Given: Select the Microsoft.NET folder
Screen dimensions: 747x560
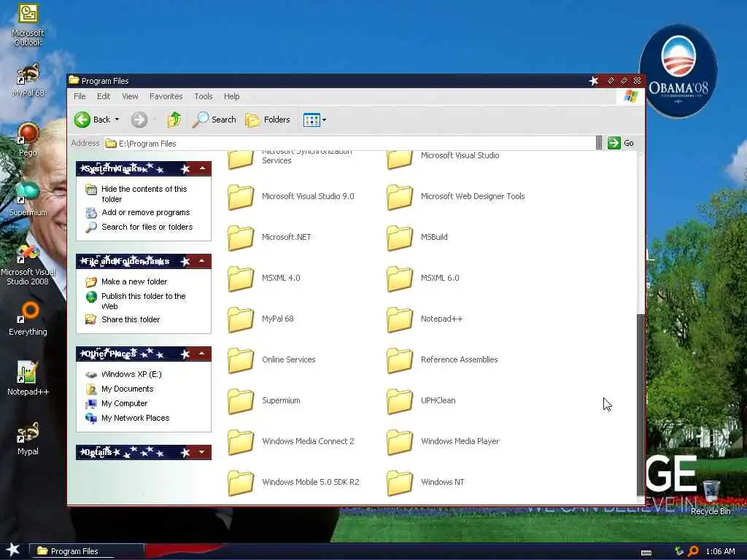Looking at the screenshot, I should pos(270,237).
